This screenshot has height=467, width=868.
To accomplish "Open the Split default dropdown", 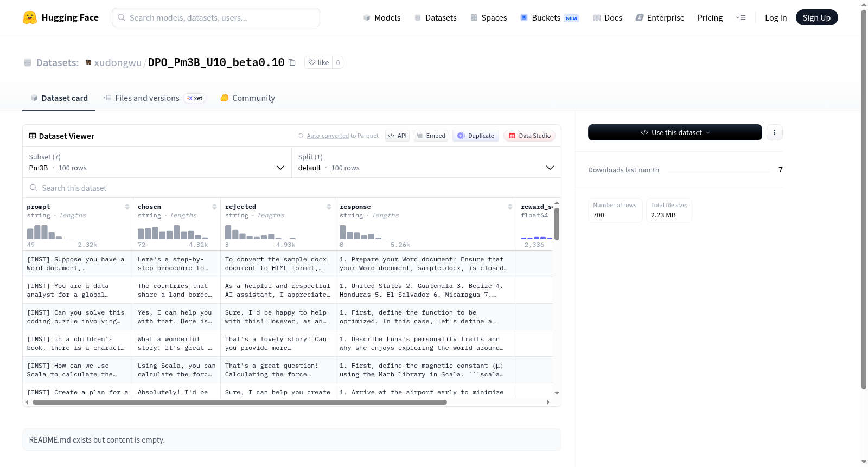I will pos(426,162).
